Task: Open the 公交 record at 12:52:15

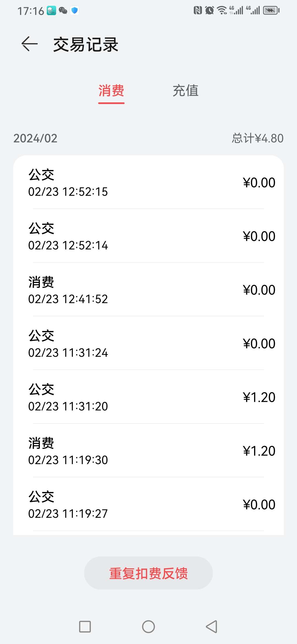Action: pos(148,182)
